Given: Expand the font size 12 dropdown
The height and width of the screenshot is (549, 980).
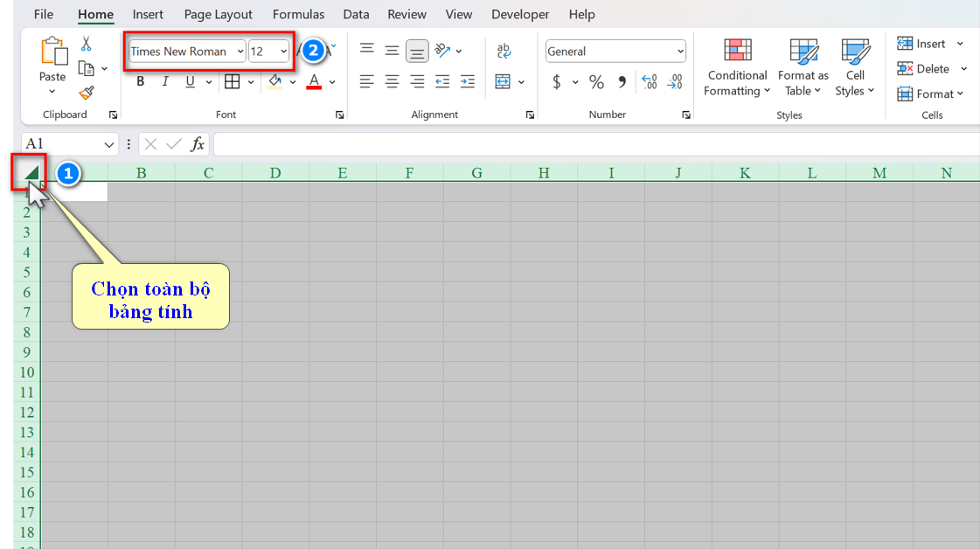Looking at the screenshot, I should pos(283,52).
